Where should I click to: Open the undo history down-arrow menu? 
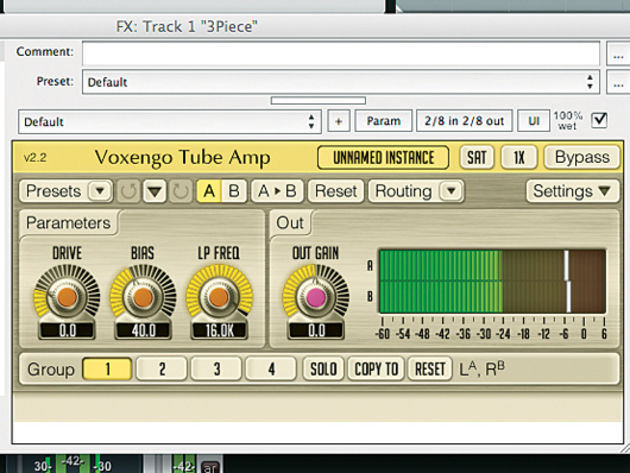tap(155, 191)
